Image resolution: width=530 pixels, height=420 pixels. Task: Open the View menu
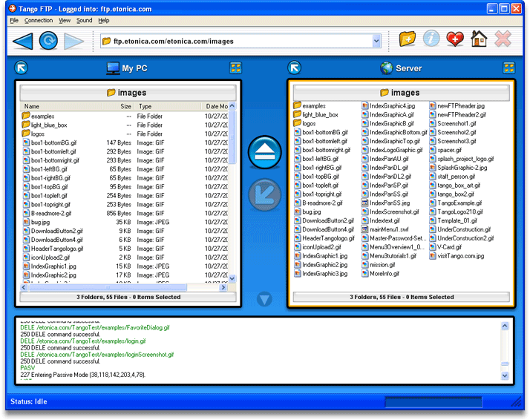(65, 20)
